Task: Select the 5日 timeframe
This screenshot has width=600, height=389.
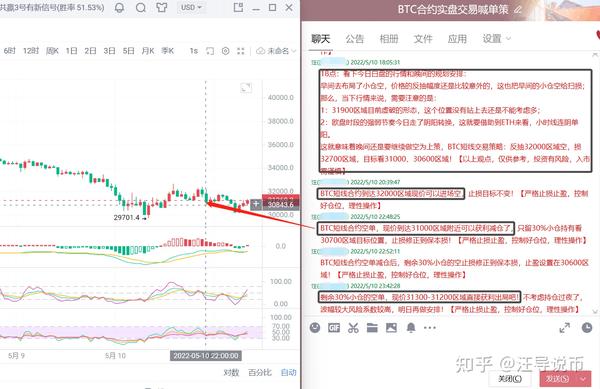Action: tap(129, 51)
